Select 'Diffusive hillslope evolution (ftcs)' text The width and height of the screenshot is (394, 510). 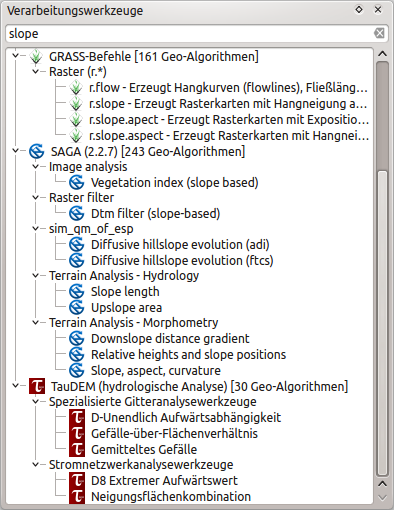tap(182, 260)
